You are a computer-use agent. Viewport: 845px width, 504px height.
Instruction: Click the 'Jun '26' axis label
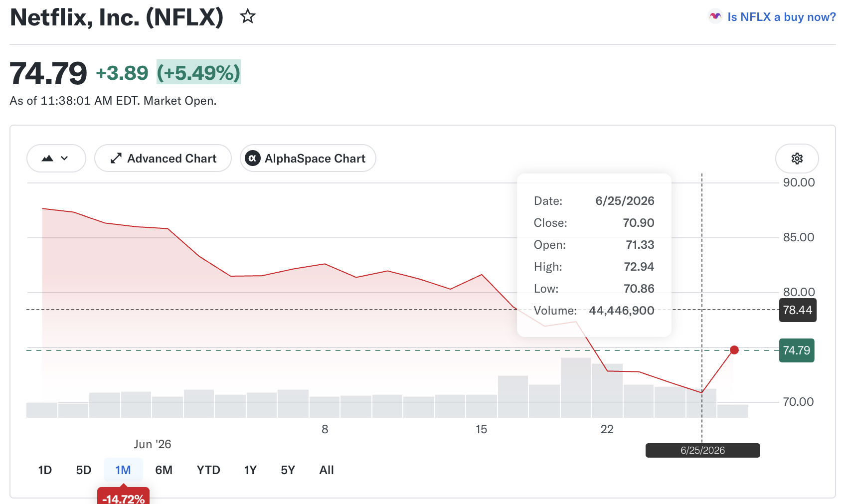coord(153,444)
